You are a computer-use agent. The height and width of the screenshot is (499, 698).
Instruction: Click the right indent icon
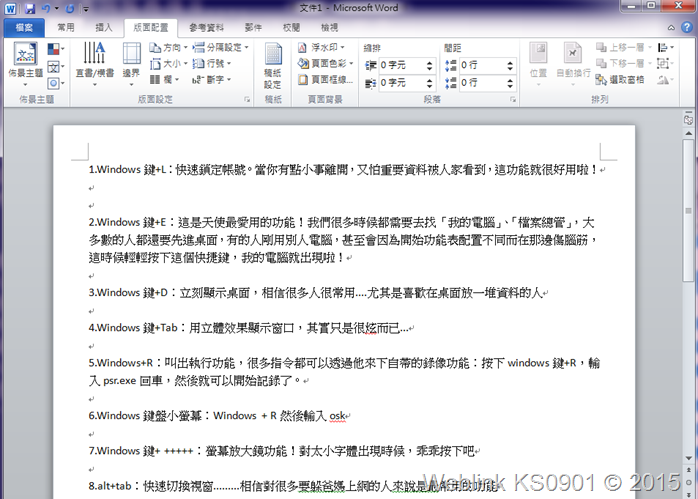370,83
